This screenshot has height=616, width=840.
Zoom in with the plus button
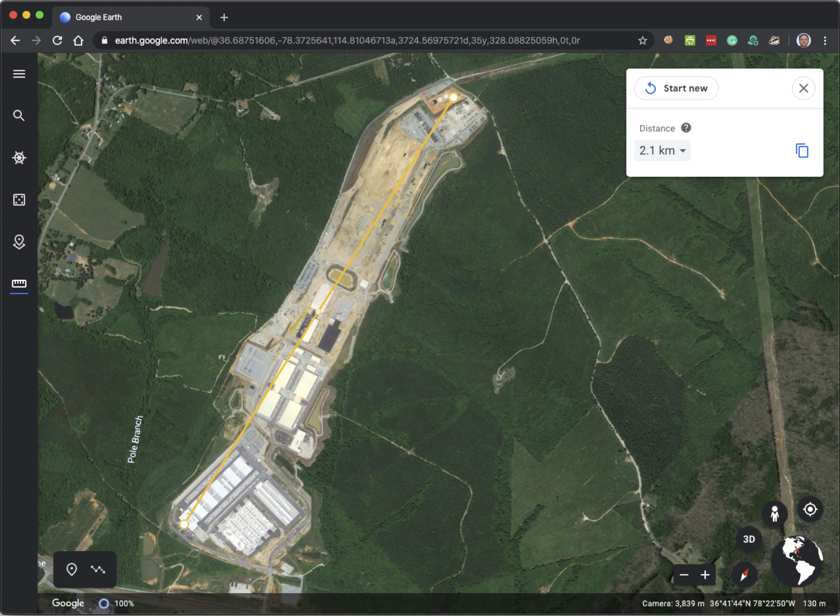pyautogui.click(x=705, y=575)
